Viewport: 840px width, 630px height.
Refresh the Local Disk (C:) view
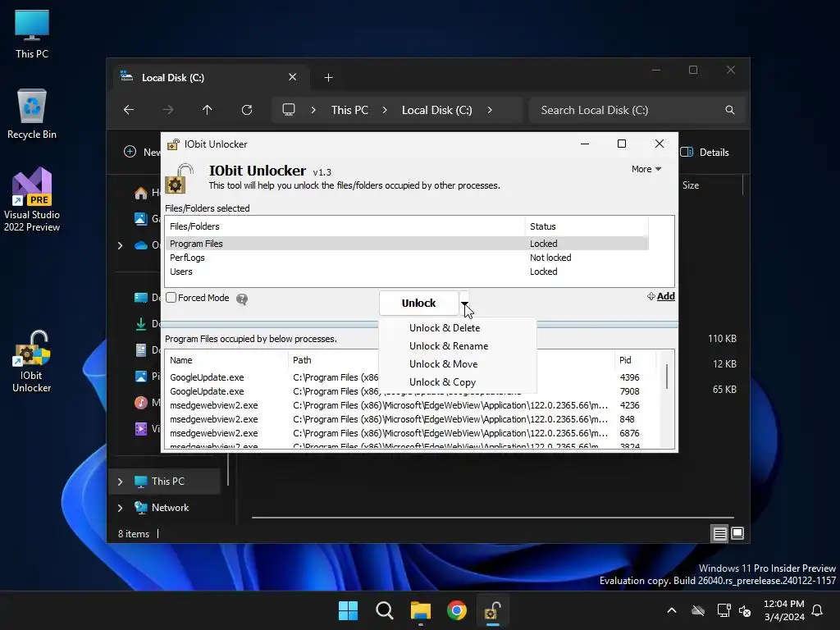click(x=246, y=110)
